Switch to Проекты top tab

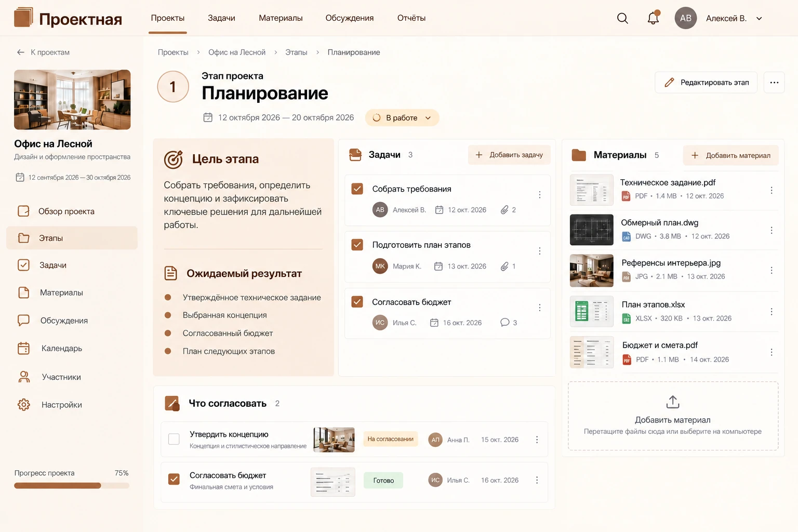[x=168, y=18]
